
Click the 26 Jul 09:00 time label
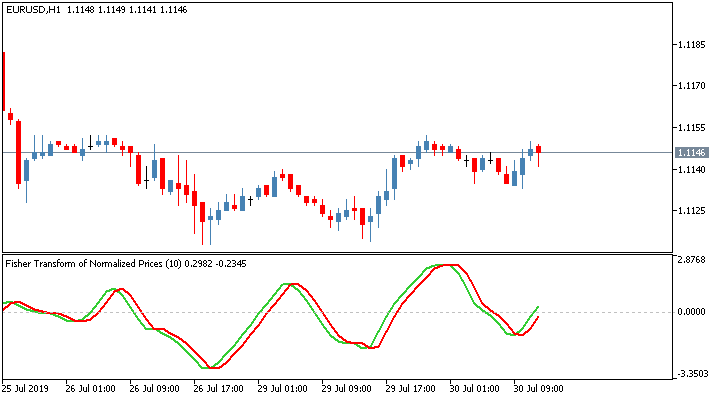coord(154,389)
